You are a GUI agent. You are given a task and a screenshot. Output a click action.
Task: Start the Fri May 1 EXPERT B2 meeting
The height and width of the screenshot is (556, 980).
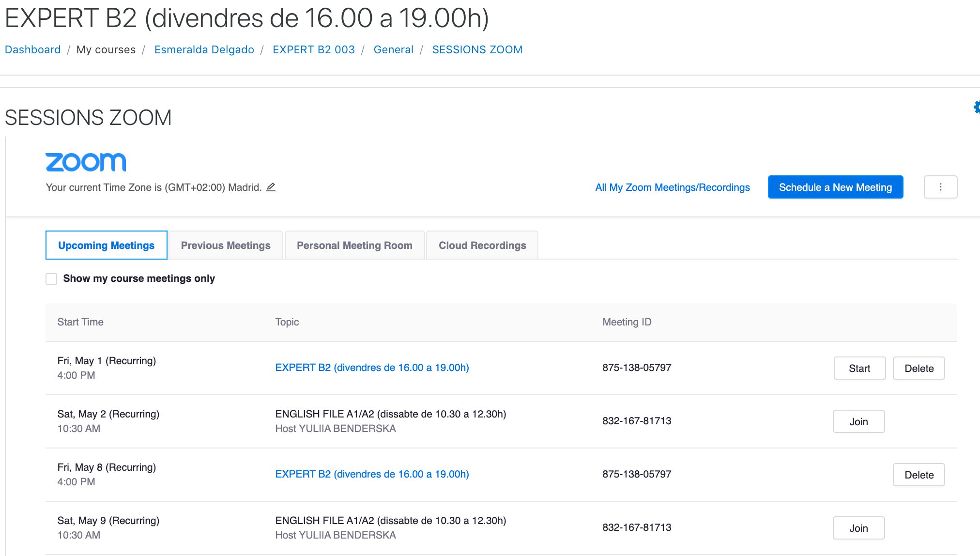click(x=859, y=368)
